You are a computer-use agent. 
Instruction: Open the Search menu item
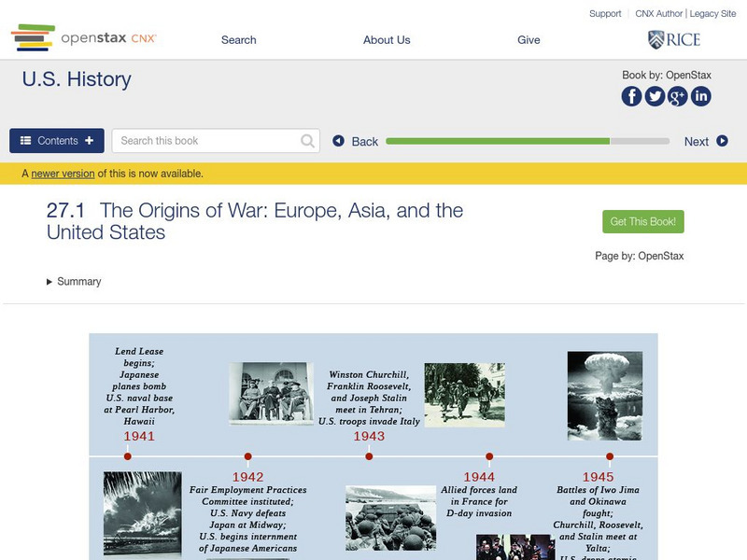238,40
